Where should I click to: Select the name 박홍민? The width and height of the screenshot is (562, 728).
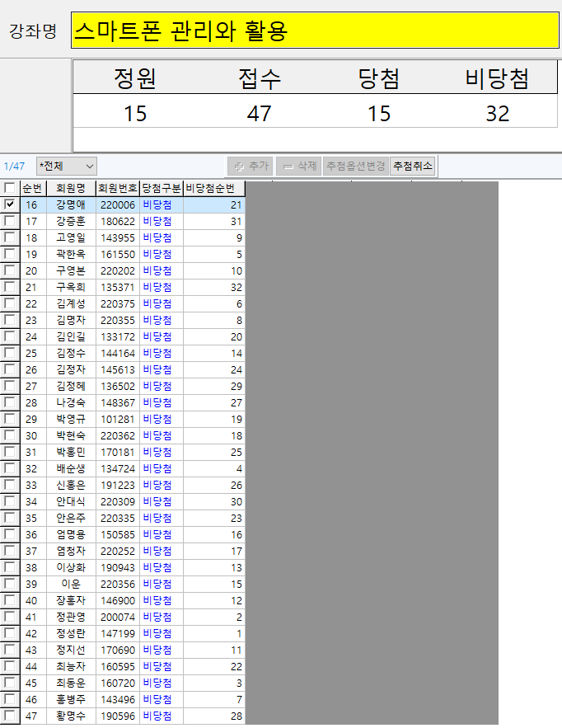pyautogui.click(x=71, y=452)
